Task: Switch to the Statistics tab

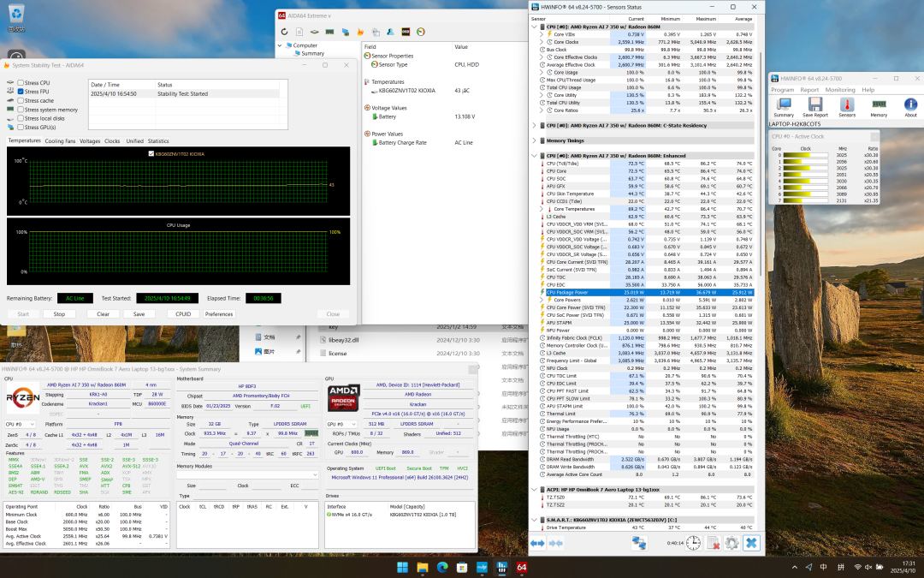Action: point(158,141)
